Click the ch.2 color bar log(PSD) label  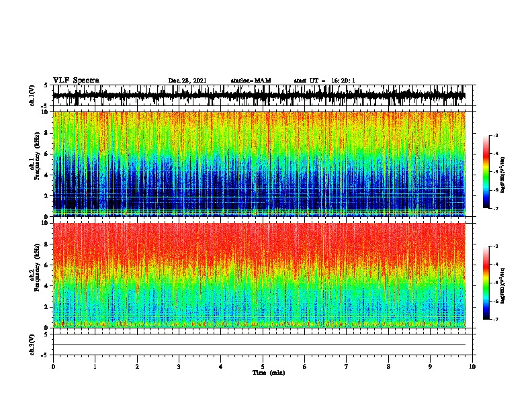pos(502,285)
